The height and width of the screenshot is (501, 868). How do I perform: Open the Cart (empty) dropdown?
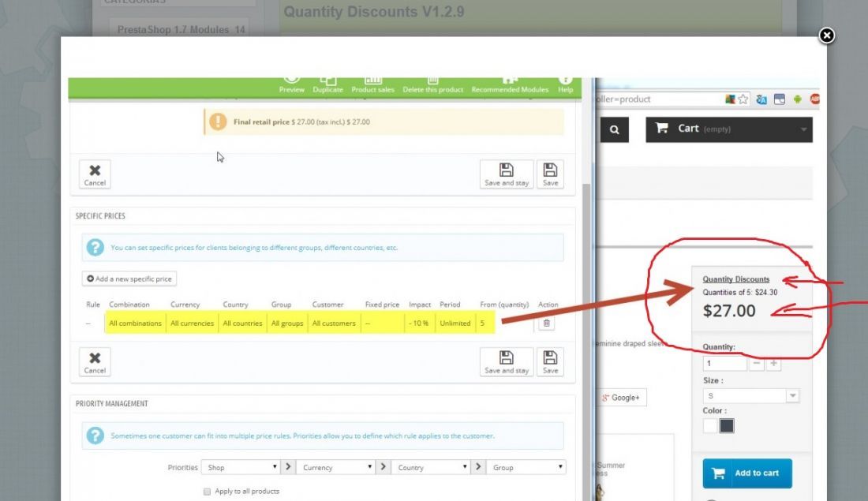729,129
